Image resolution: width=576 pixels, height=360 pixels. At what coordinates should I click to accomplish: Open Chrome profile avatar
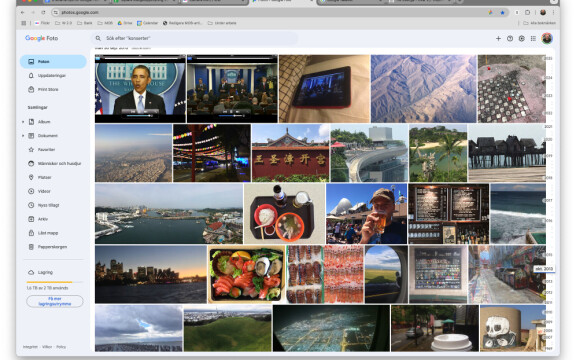click(x=543, y=12)
